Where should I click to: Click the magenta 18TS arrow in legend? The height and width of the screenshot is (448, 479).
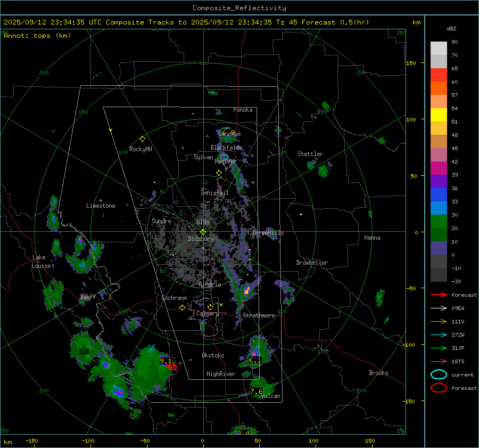coord(439,362)
